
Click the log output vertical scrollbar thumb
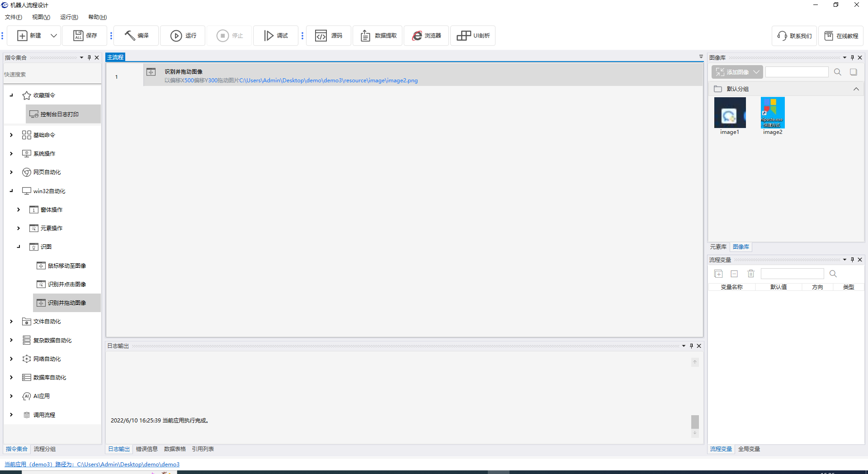point(695,422)
